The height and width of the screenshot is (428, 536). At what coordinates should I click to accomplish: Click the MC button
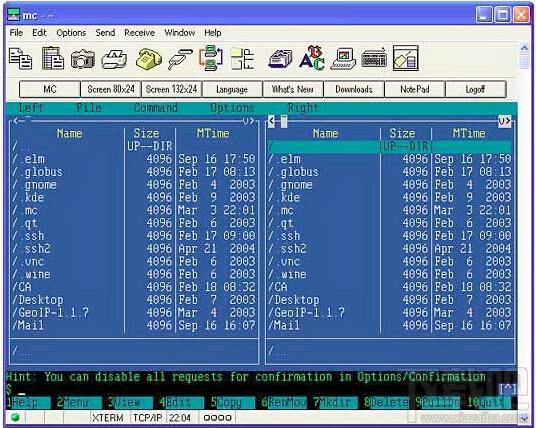(x=50, y=89)
